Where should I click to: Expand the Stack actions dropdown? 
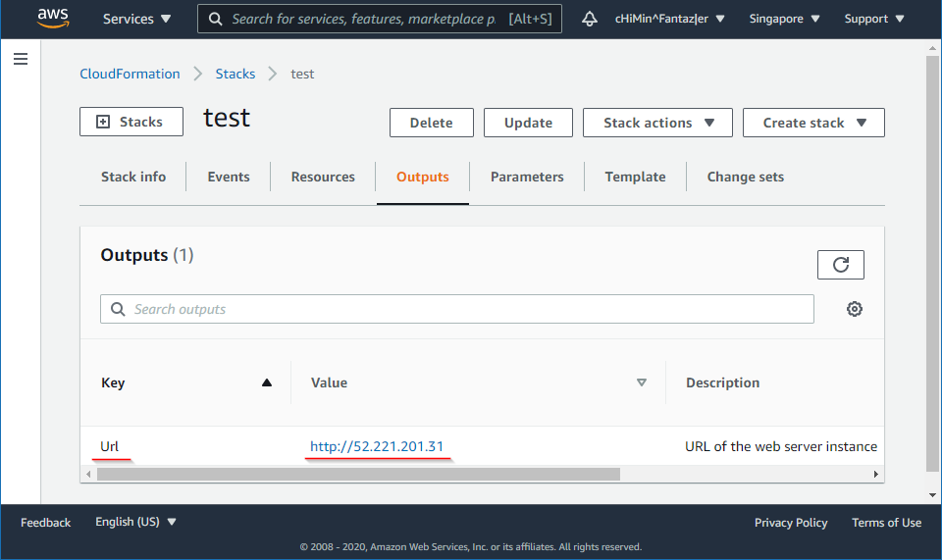657,123
